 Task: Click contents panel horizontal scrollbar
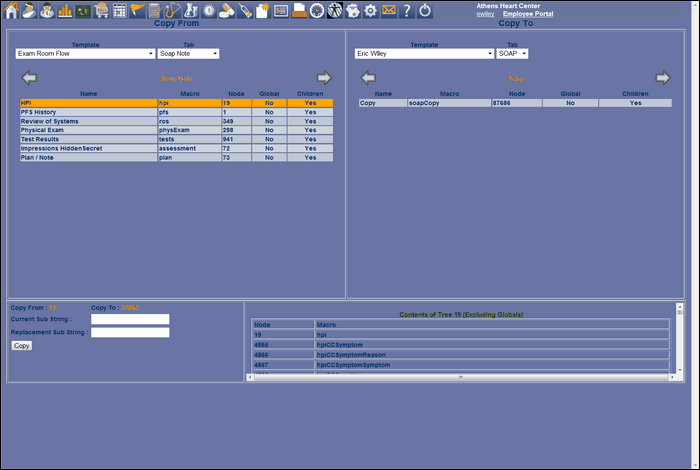pyautogui.click(x=461, y=377)
